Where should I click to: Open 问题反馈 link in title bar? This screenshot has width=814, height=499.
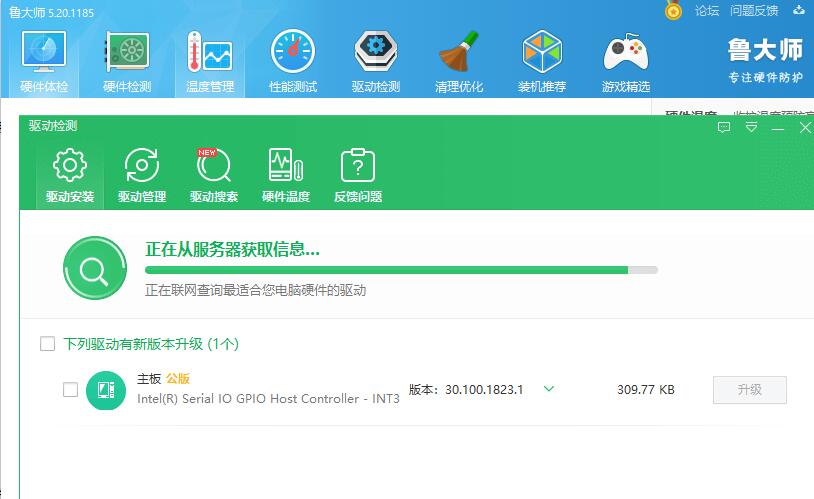pyautogui.click(x=754, y=11)
